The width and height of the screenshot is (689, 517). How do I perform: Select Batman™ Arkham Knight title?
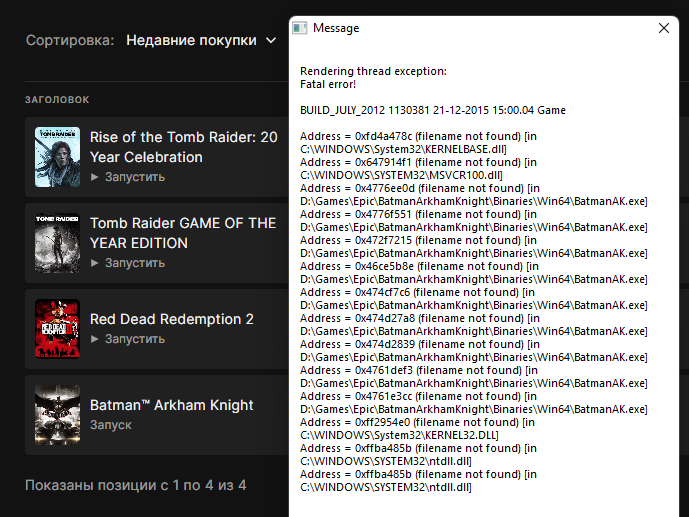[172, 405]
